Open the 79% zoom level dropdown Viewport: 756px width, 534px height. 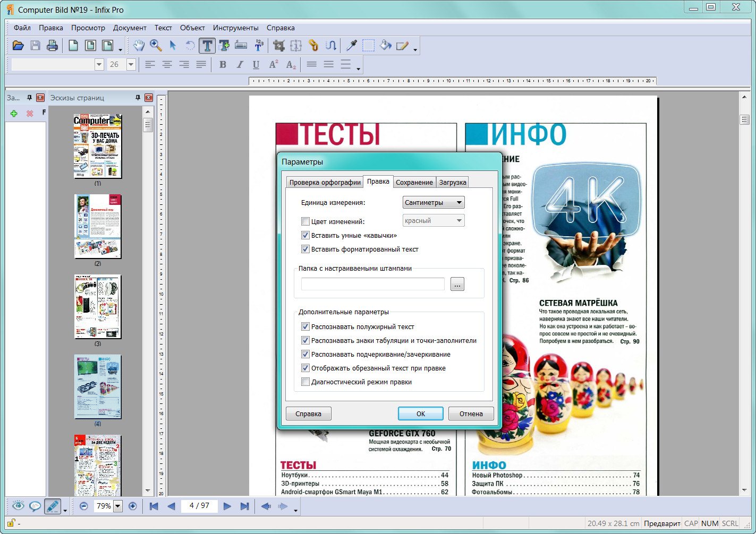(118, 506)
